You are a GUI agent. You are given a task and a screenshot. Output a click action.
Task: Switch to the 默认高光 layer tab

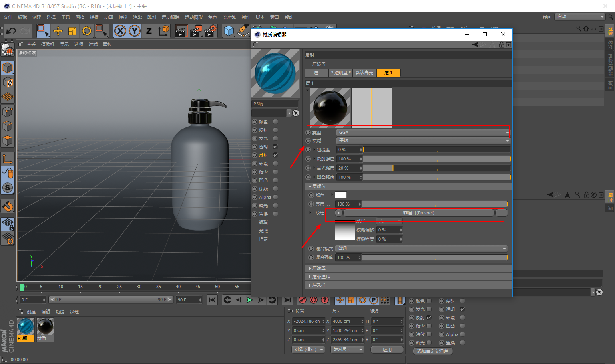click(364, 73)
